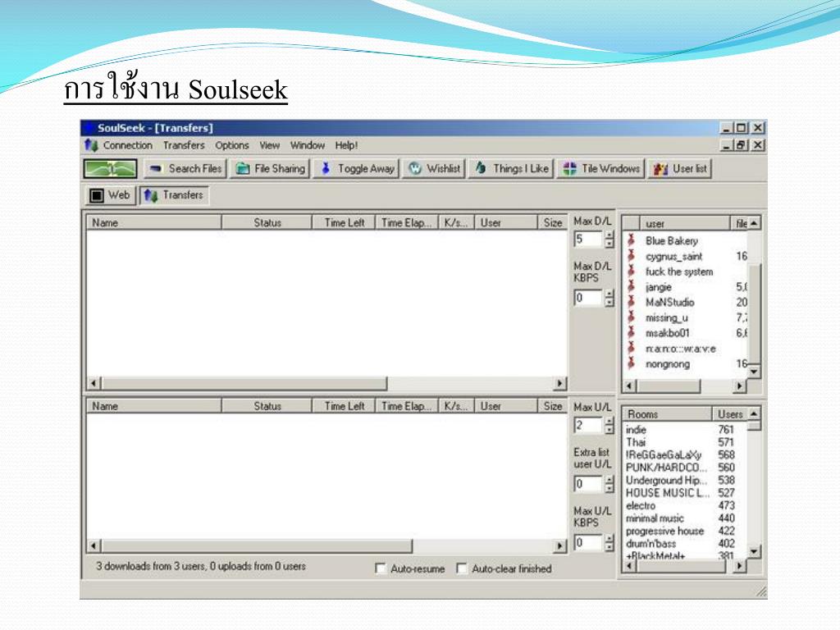Click user list horizontal scrollbar thumb
The image size is (840, 630).
pos(669,386)
